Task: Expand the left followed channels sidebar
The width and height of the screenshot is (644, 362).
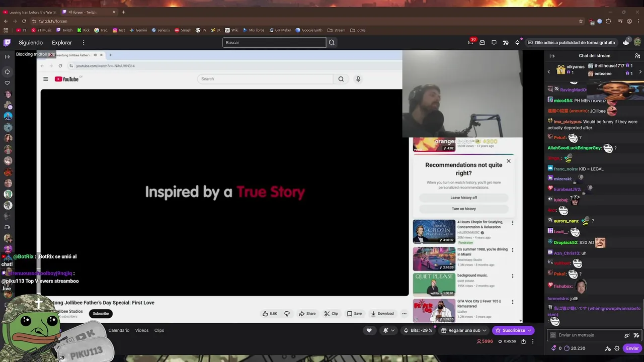Action: (7, 56)
